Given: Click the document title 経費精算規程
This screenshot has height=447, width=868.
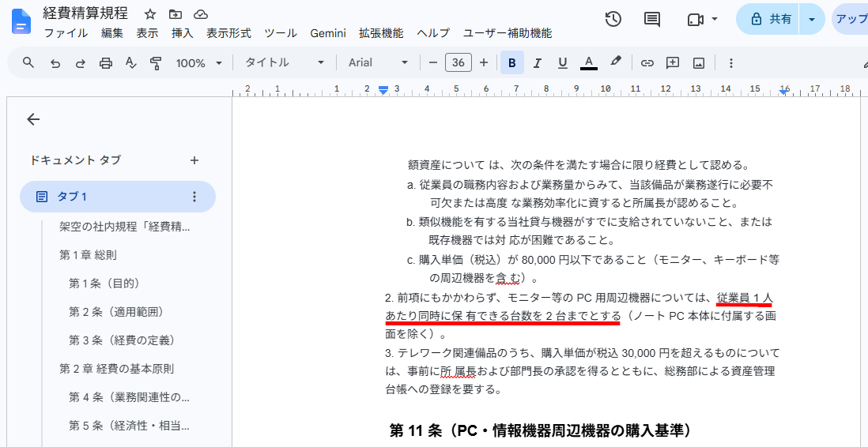Looking at the screenshot, I should (x=86, y=13).
